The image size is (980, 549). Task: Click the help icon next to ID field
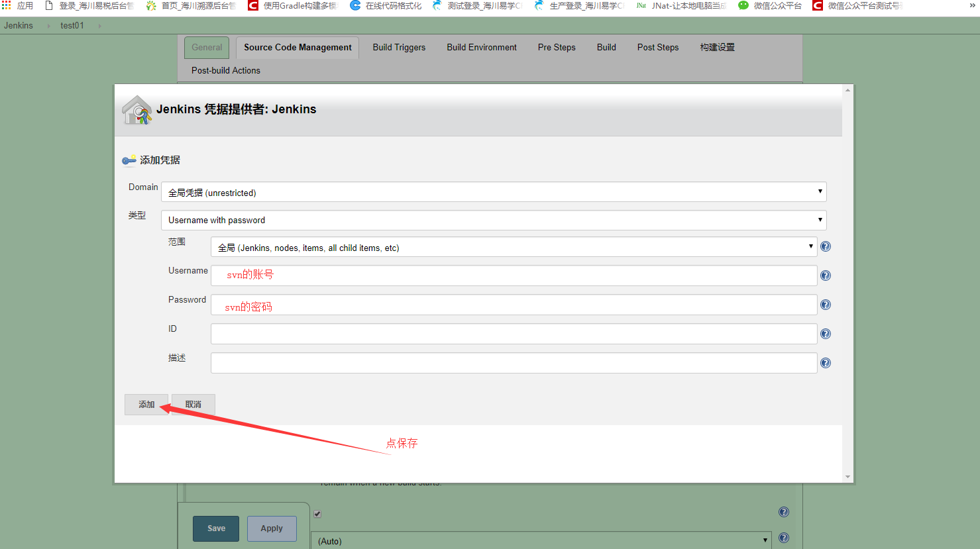pyautogui.click(x=826, y=334)
